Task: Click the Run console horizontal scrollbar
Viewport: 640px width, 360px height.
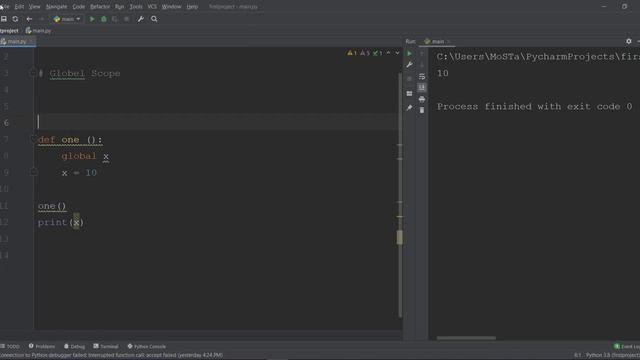Action: [466, 338]
